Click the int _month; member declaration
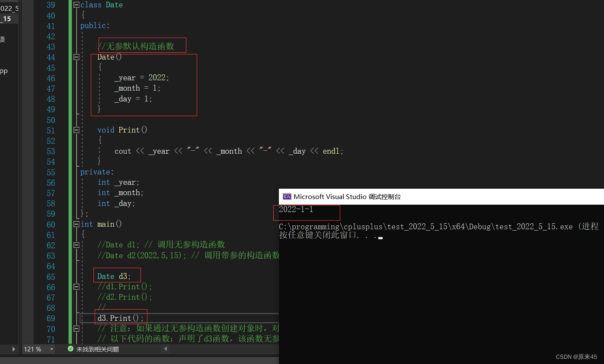Image resolution: width=604 pixels, height=364 pixels. 121,193
